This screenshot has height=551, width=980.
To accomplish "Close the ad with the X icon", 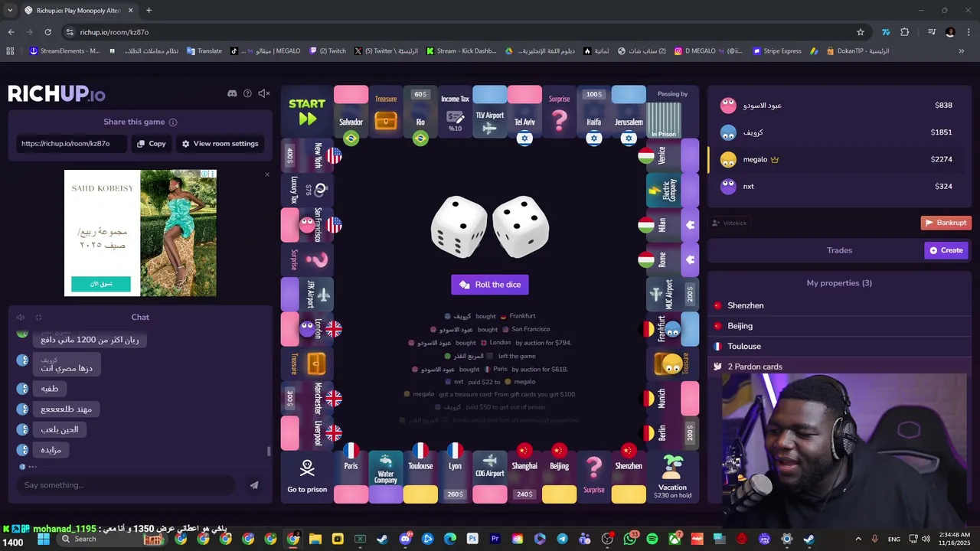I will (x=267, y=174).
